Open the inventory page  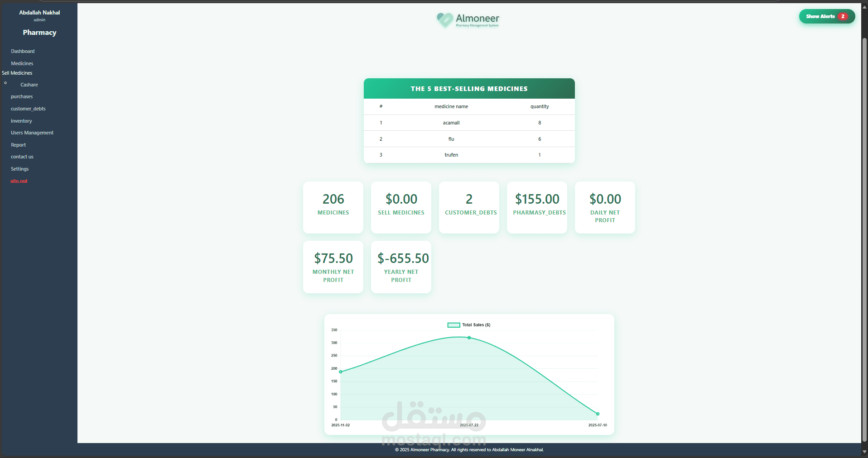21,120
